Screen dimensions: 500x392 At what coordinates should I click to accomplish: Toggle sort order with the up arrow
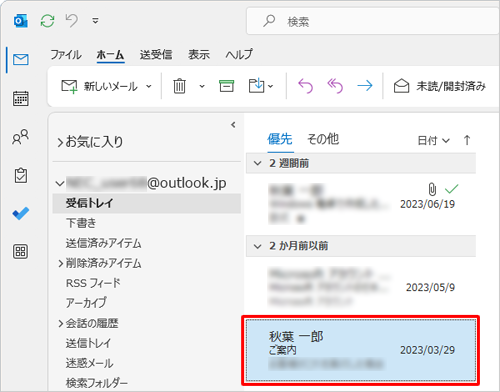(467, 140)
